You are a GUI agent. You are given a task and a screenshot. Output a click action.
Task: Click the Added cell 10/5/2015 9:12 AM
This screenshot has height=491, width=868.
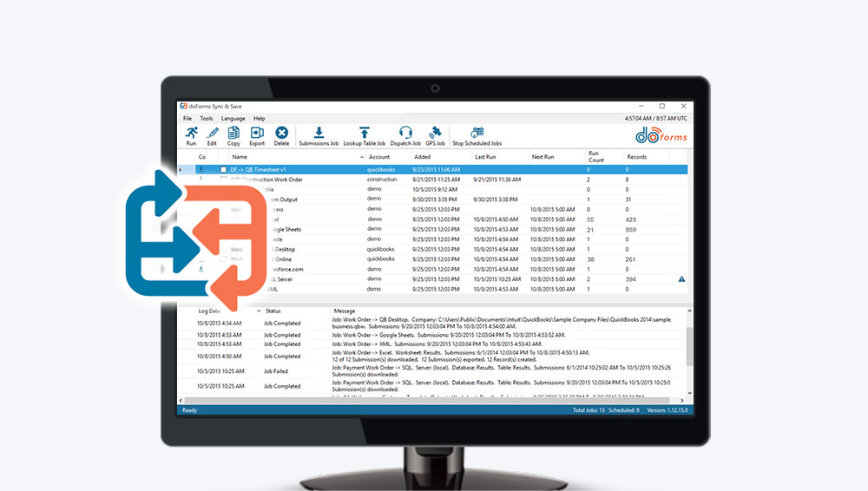point(435,189)
